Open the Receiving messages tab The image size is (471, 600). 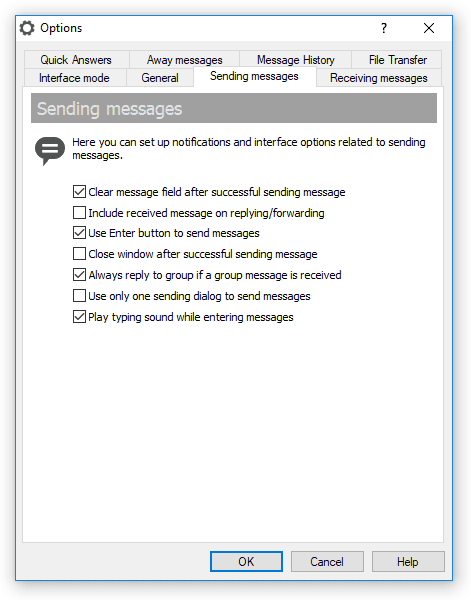click(x=378, y=78)
